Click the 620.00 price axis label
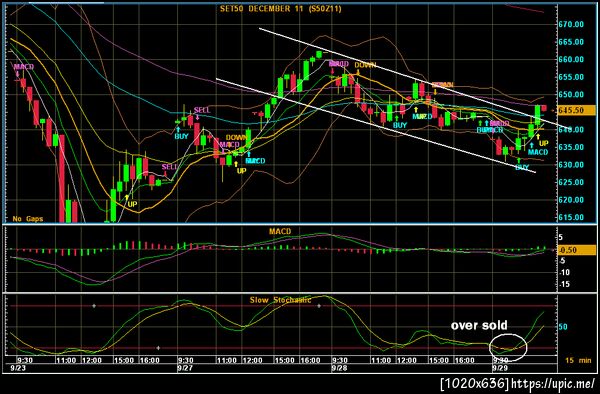Viewport: 600px width, 394px height. (571, 200)
